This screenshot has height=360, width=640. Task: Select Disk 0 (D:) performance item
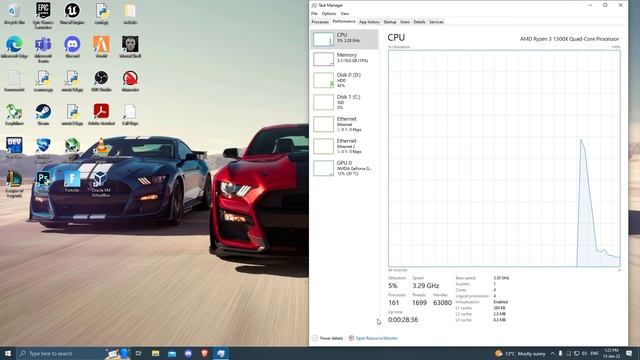pyautogui.click(x=344, y=80)
